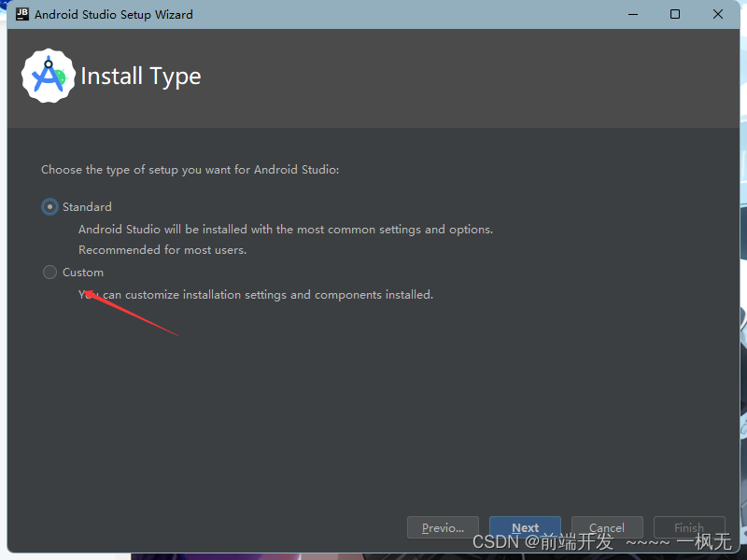747x560 pixels.
Task: Go back with the Previo... button
Action: pos(443,527)
